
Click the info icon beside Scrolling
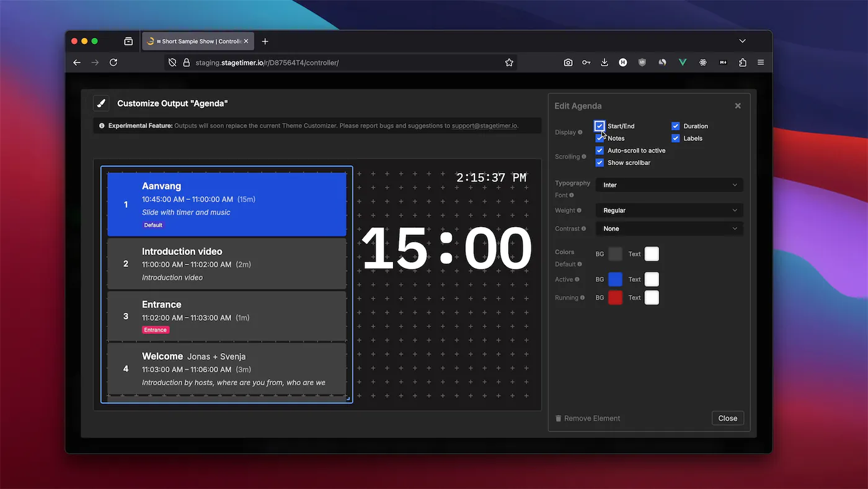point(585,156)
